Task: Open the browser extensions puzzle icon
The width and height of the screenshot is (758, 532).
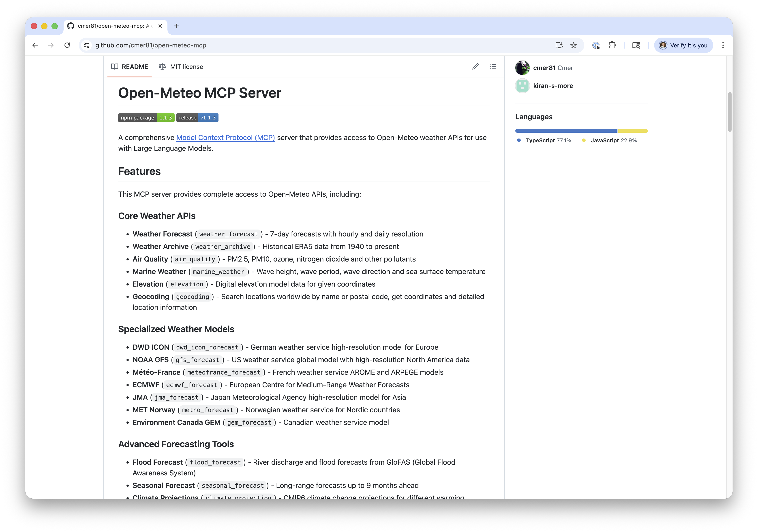Action: (x=612, y=45)
